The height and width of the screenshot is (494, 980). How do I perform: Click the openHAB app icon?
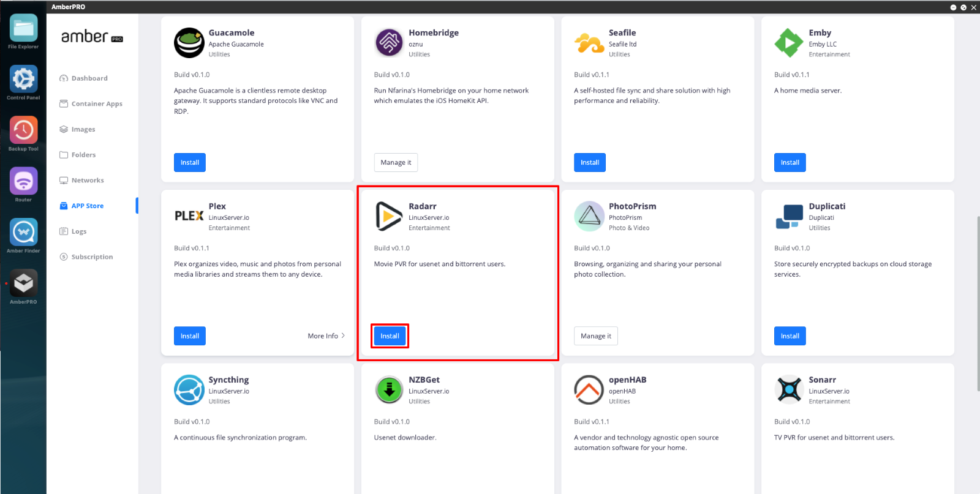tap(589, 390)
